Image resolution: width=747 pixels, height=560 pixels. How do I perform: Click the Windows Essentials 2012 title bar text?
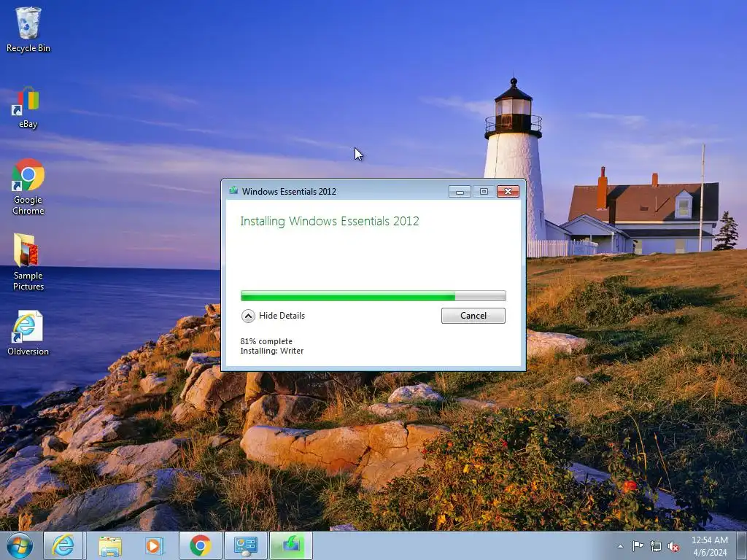pos(289,192)
